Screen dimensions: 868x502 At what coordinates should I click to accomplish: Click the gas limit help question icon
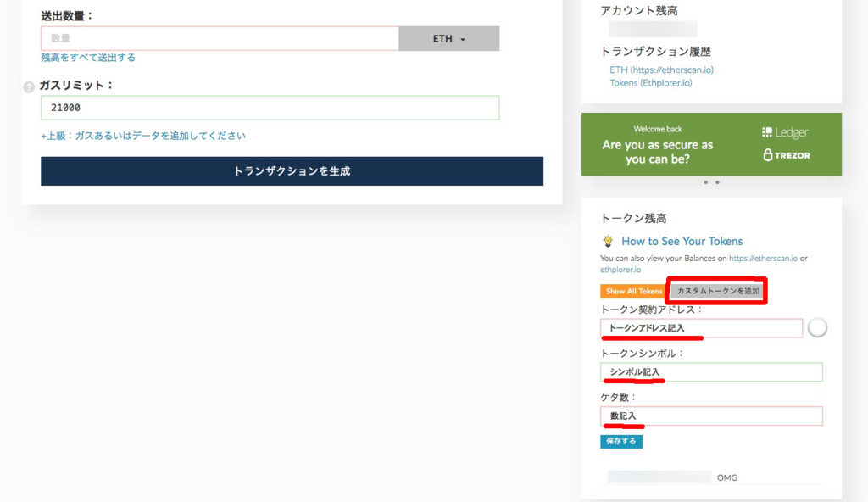(29, 87)
